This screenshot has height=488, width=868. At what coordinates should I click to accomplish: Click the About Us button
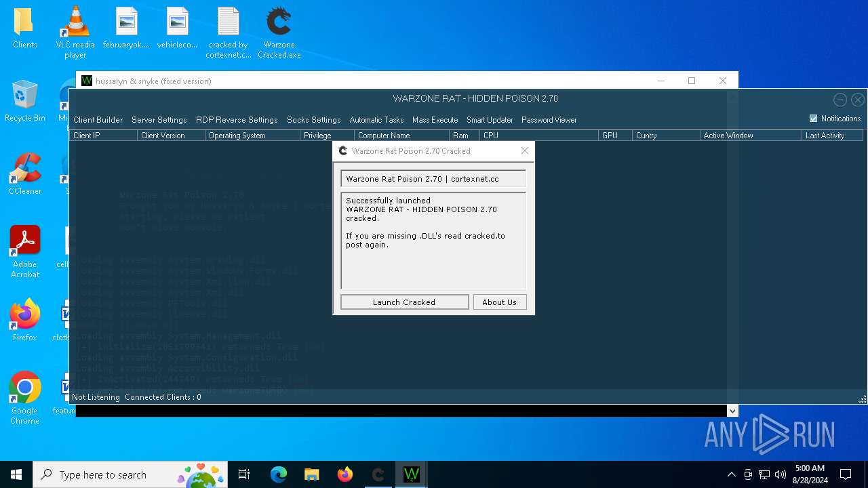click(x=500, y=302)
